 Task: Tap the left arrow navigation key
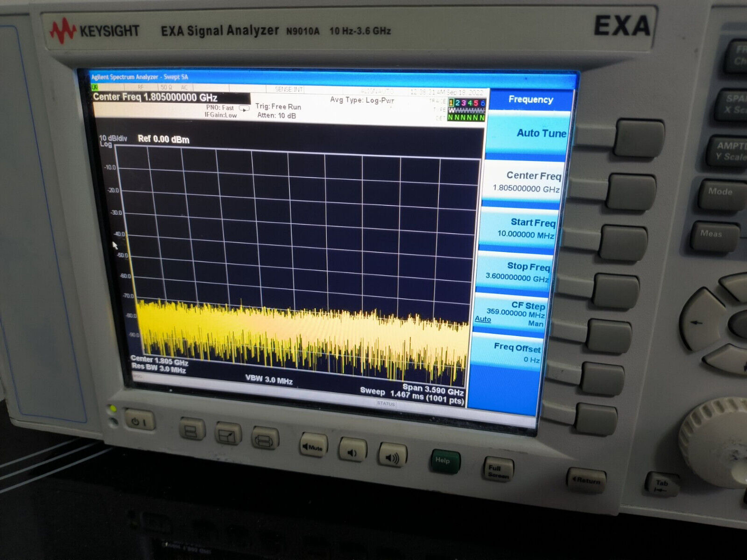[x=700, y=320]
